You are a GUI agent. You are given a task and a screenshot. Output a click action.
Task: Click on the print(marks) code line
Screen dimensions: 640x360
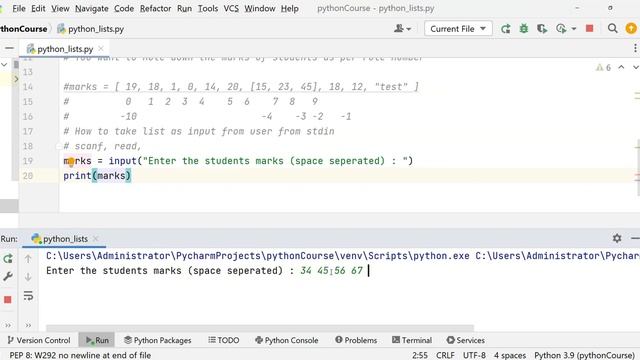point(97,176)
